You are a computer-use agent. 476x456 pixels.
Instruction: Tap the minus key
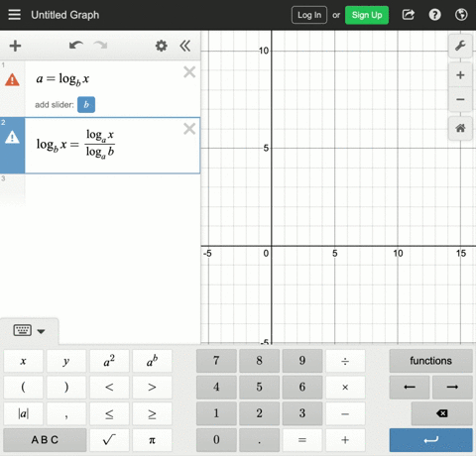[x=345, y=413]
